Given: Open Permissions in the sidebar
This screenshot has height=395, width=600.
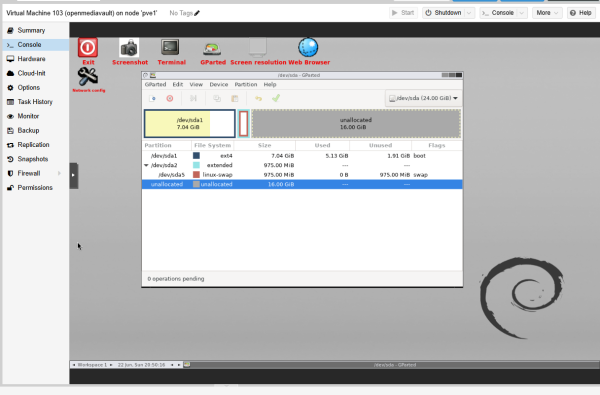Looking at the screenshot, I should pyautogui.click(x=36, y=187).
